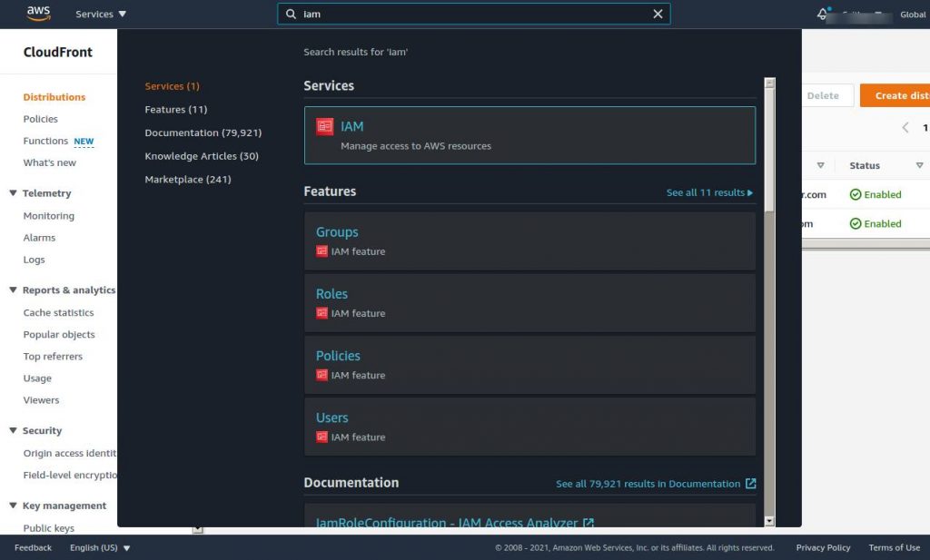Click the search magnifier icon
The width and height of the screenshot is (930, 560).
click(x=291, y=15)
